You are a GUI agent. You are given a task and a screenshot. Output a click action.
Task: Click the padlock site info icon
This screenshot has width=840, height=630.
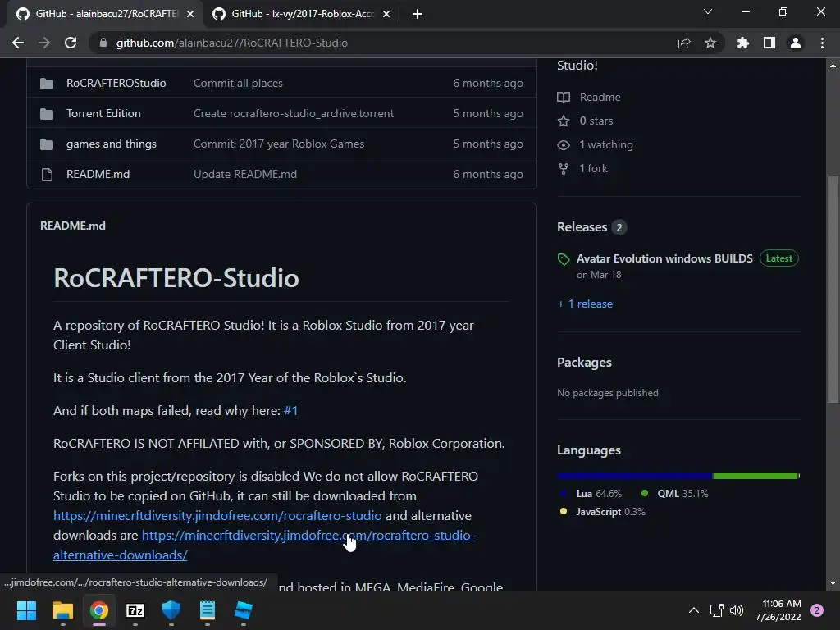pyautogui.click(x=103, y=43)
